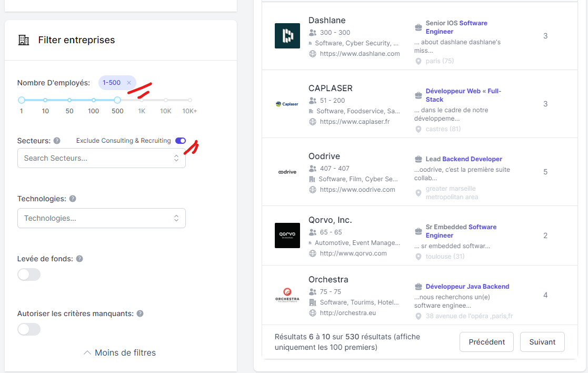Click the 1K point on employee slider

(x=142, y=100)
